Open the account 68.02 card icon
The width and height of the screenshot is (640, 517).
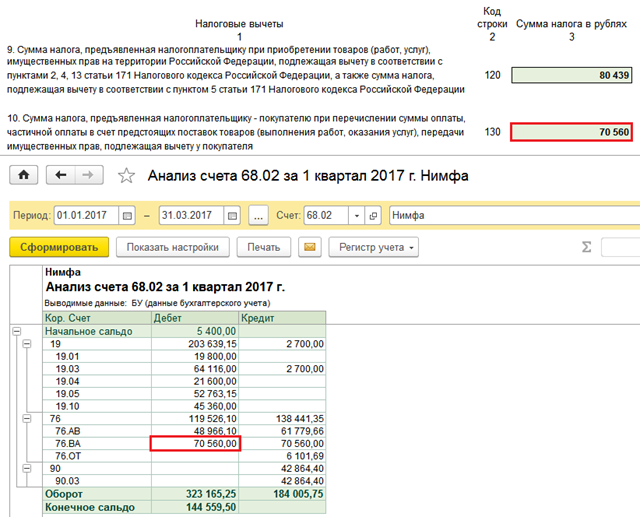tap(373, 215)
